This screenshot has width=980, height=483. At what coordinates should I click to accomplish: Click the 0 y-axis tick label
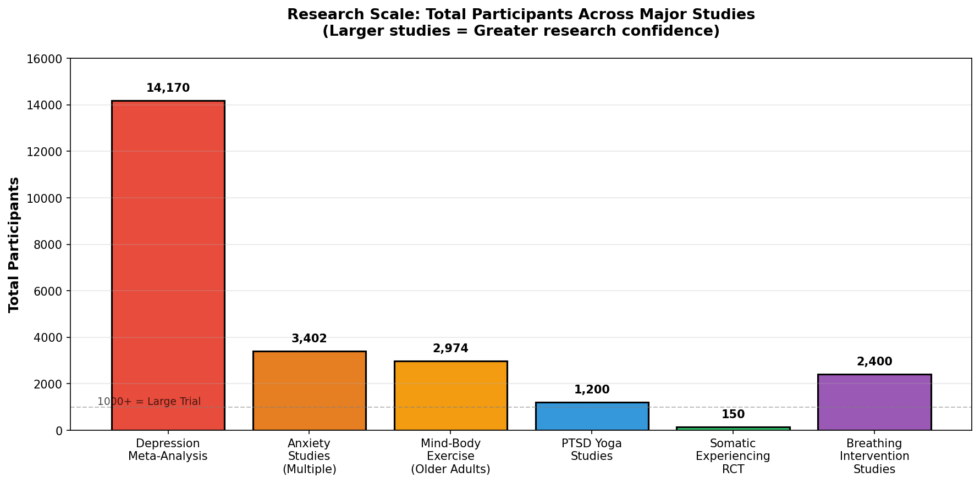[x=59, y=430]
